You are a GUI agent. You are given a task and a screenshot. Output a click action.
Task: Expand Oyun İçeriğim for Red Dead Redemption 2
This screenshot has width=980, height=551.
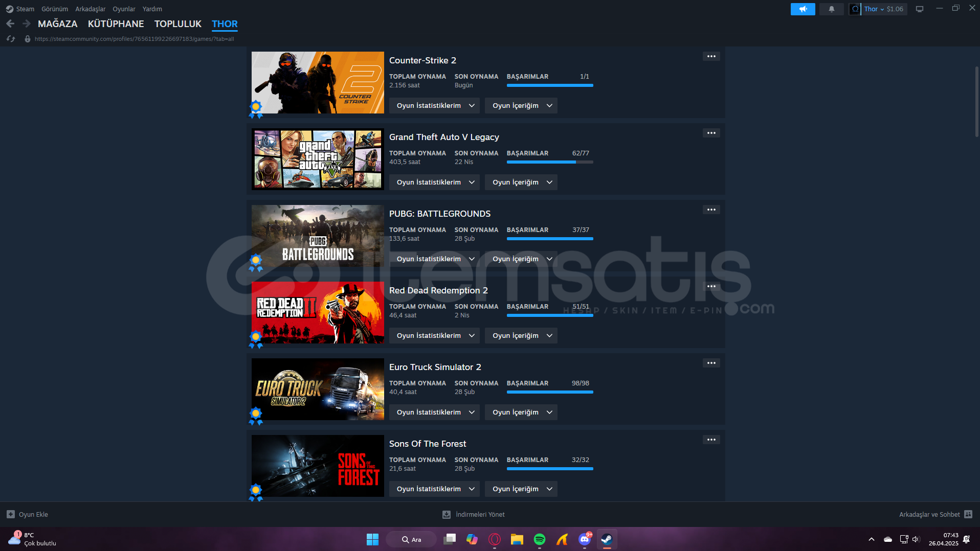pos(521,335)
